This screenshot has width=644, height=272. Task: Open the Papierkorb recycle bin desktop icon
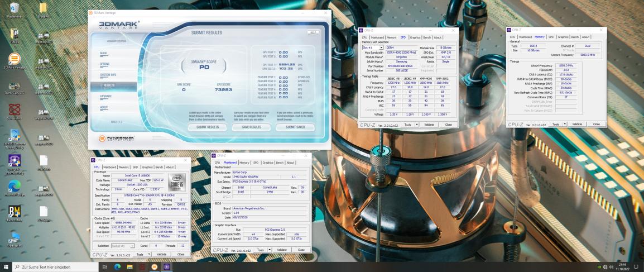click(x=15, y=8)
